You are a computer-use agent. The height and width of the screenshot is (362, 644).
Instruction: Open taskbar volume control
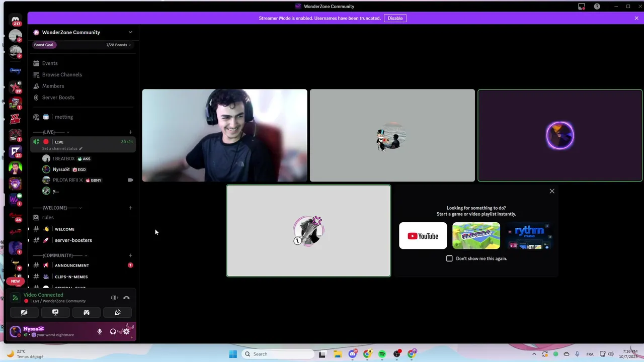611,354
